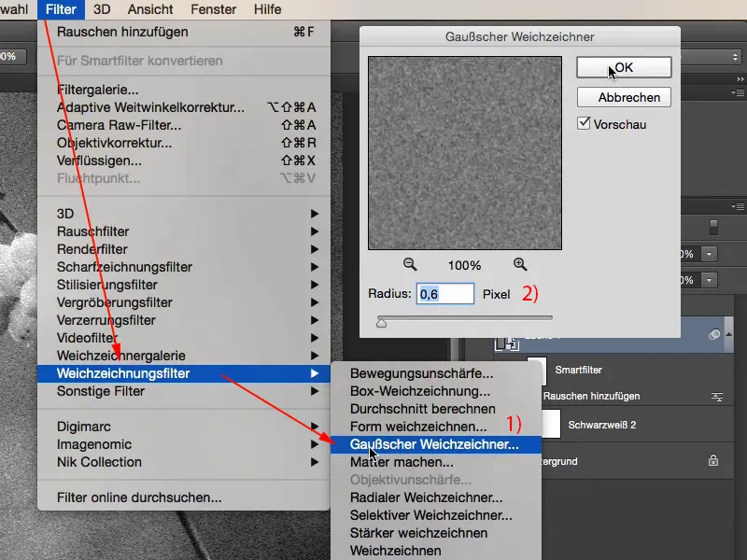The height and width of the screenshot is (560, 747).
Task: Open the Videofilter submenu
Action: (183, 338)
